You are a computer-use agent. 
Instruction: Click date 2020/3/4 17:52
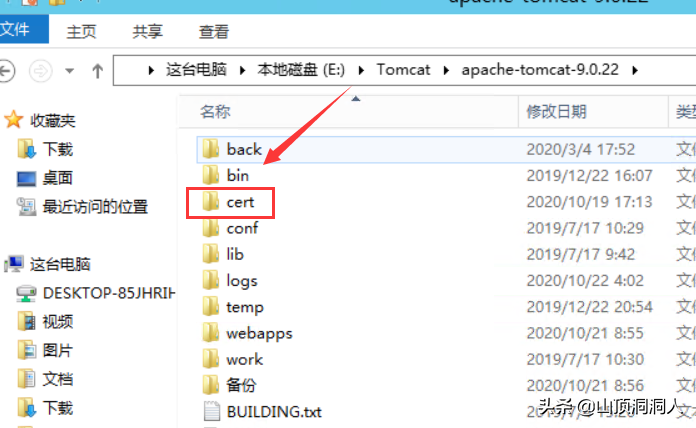coord(581,150)
